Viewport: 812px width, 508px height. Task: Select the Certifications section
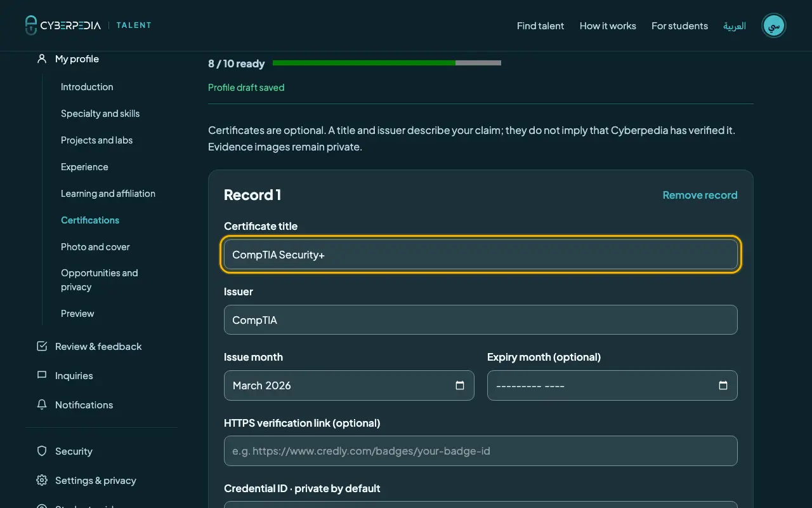tap(90, 220)
